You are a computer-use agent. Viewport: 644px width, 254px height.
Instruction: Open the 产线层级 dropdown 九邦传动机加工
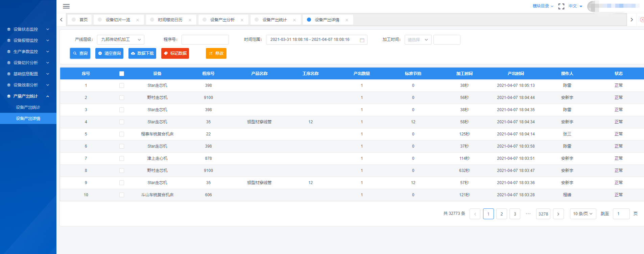[121, 40]
